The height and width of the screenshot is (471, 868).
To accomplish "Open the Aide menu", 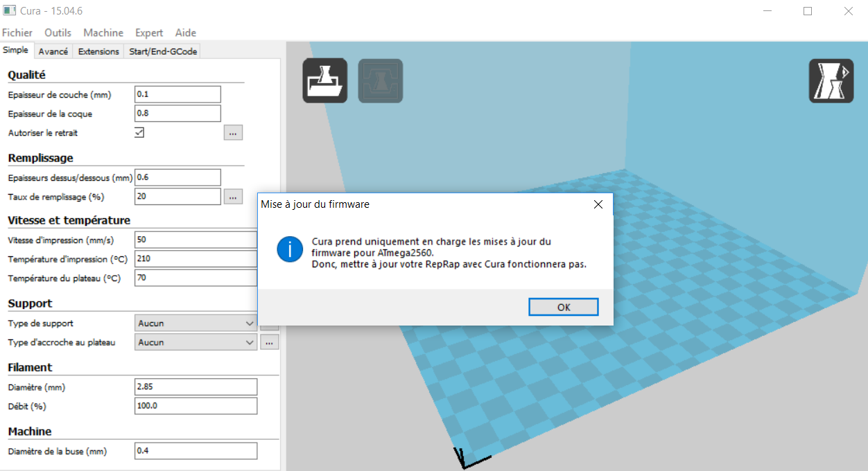I will (x=186, y=33).
